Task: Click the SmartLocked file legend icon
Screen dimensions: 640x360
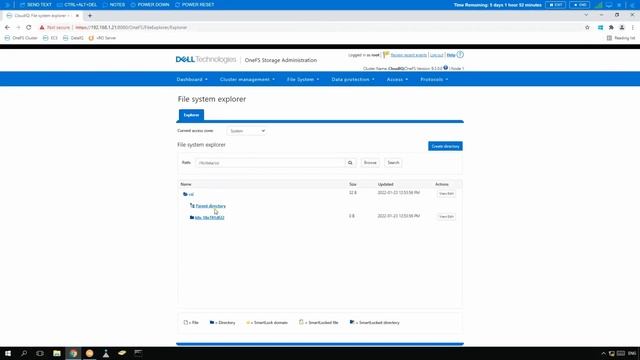Action: (301, 322)
